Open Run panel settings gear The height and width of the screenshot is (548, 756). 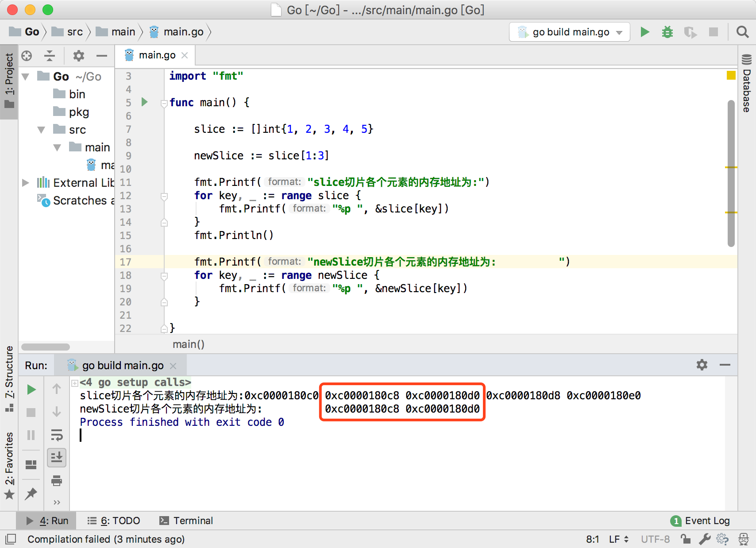[x=702, y=365]
